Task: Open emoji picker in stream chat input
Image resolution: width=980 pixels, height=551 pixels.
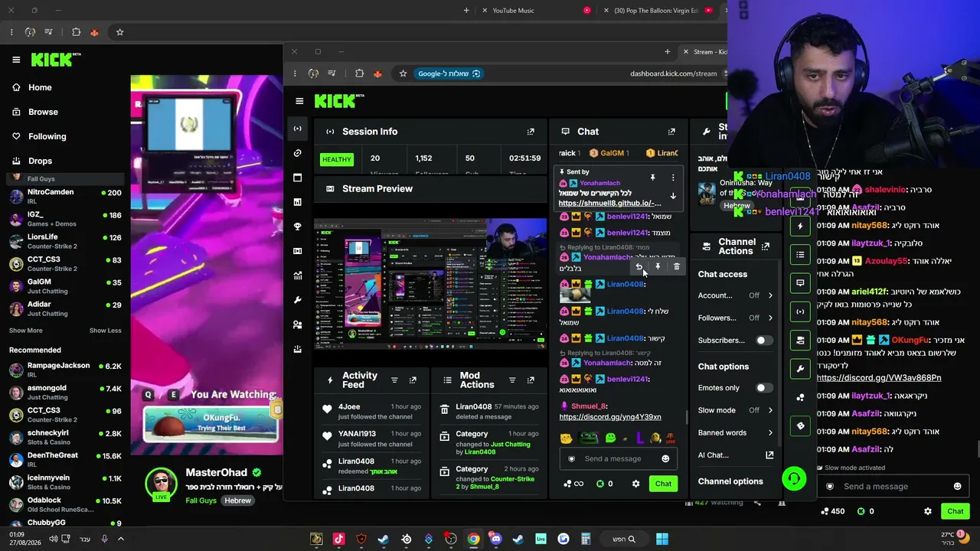Action: pyautogui.click(x=957, y=487)
